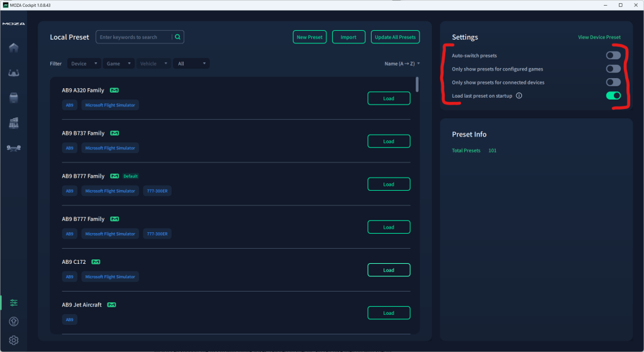Screen dimensions: 644x352
Task: Open the Device filter dropdown
Action: click(84, 64)
